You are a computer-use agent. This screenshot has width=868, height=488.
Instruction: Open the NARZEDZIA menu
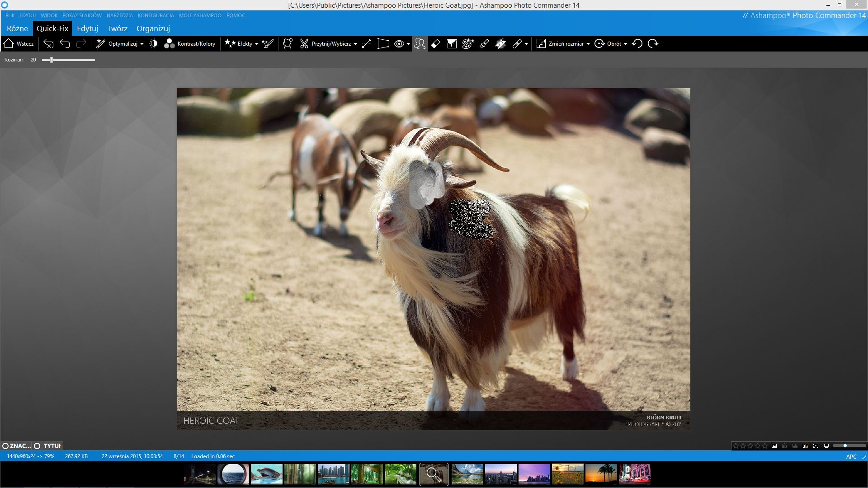[x=120, y=15]
